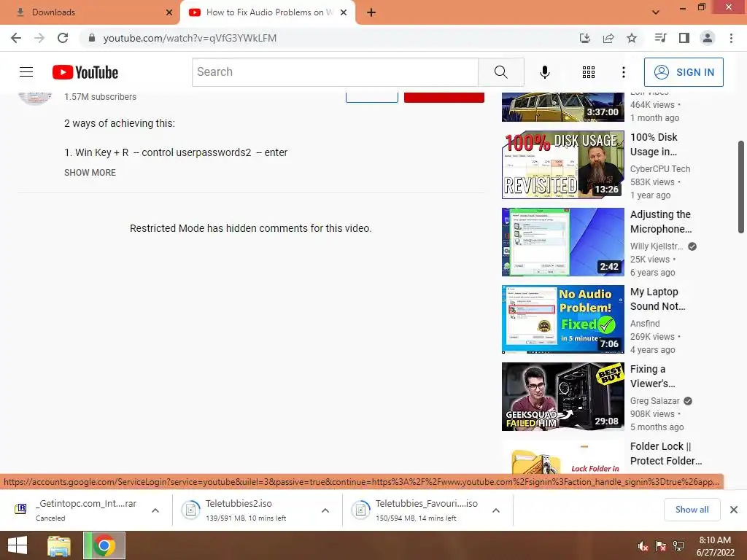
Task: Click the magnifier search button on YouTube
Action: point(500,72)
